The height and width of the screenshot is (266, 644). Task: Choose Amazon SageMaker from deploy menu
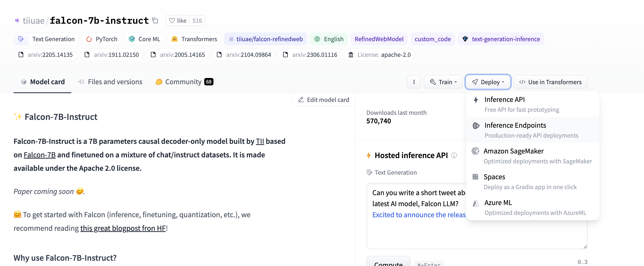[x=513, y=151]
